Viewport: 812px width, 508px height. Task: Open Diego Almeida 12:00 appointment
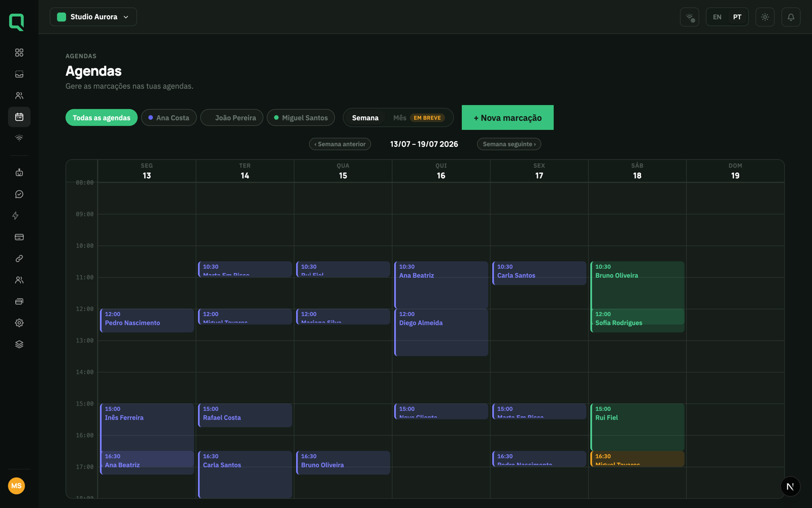click(x=442, y=332)
